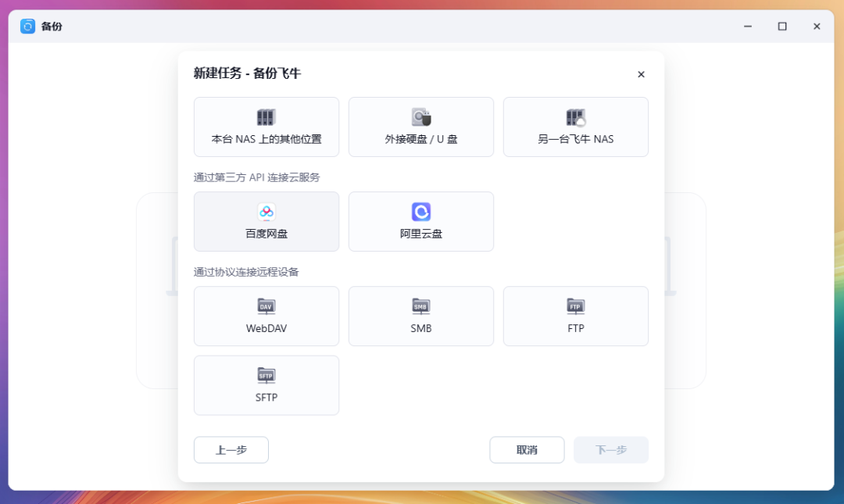The width and height of the screenshot is (844, 504).
Task: Click the 备份 app icon in title bar
Action: pyautogui.click(x=27, y=26)
